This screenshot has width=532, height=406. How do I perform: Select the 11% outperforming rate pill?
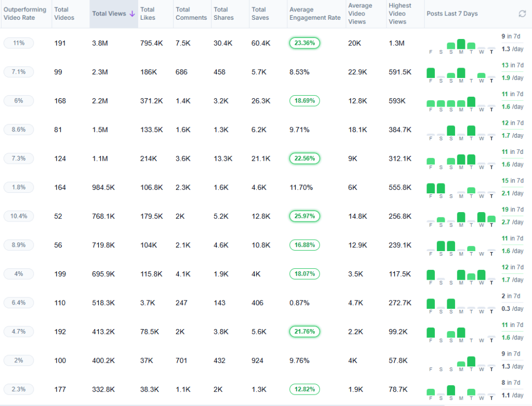pyautogui.click(x=19, y=43)
